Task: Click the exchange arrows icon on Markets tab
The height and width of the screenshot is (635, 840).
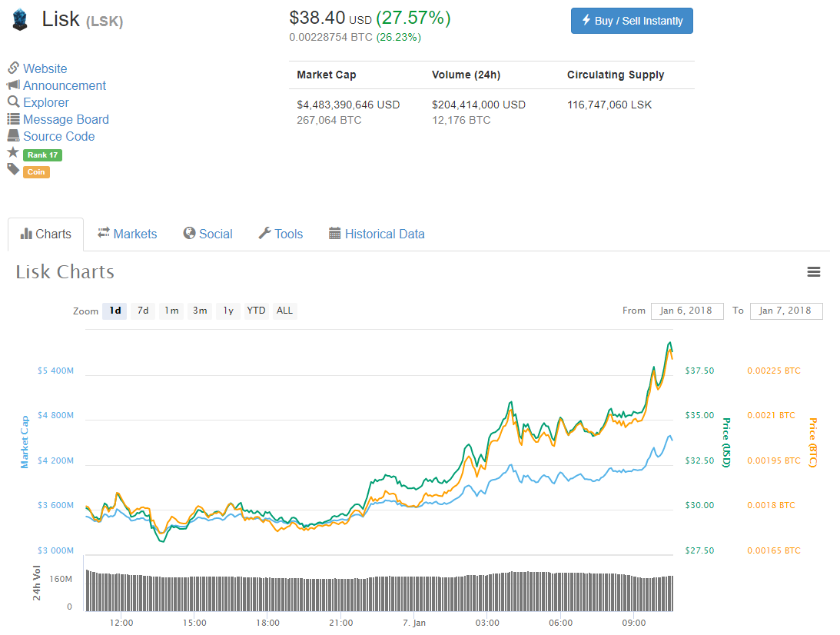Action: 104,233
